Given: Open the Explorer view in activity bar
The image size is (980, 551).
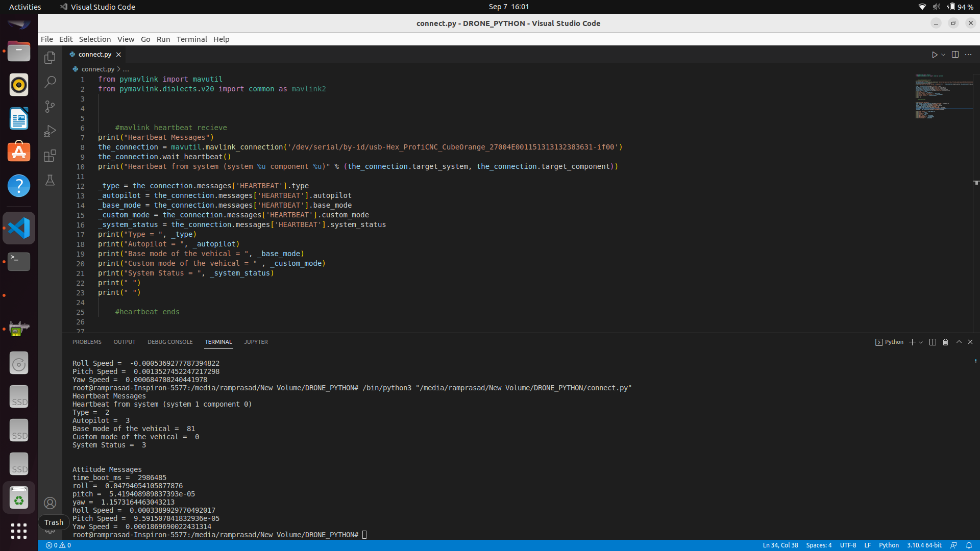Looking at the screenshot, I should click(50, 58).
